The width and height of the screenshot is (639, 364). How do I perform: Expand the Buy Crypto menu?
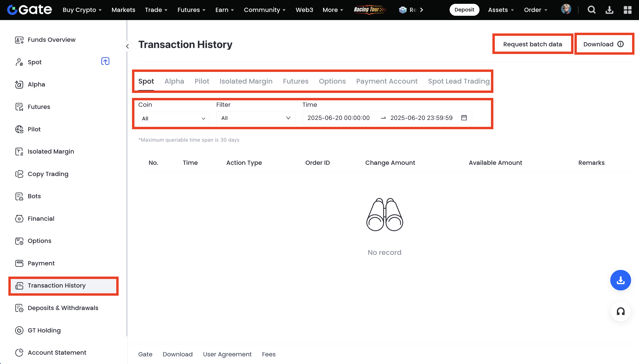82,10
